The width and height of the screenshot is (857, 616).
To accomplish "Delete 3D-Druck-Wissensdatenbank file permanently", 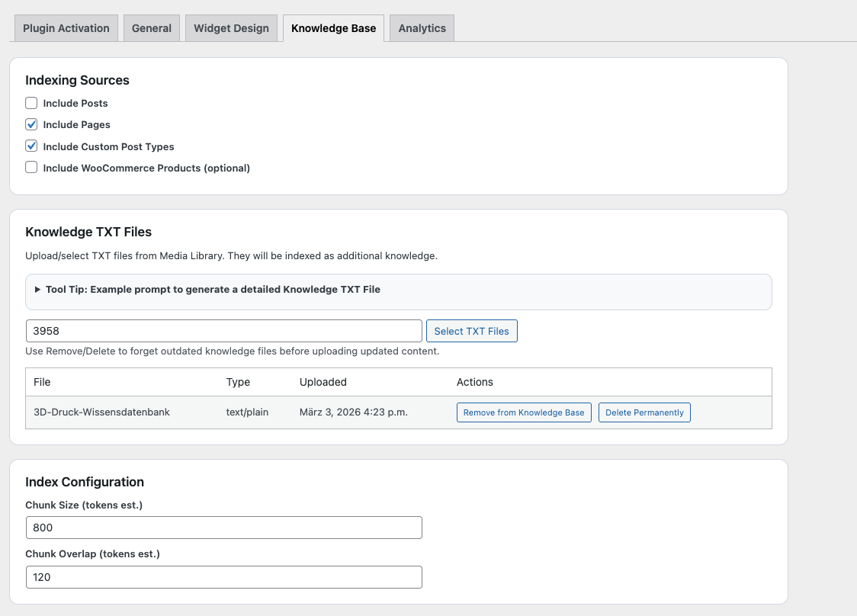I will 644,412.
